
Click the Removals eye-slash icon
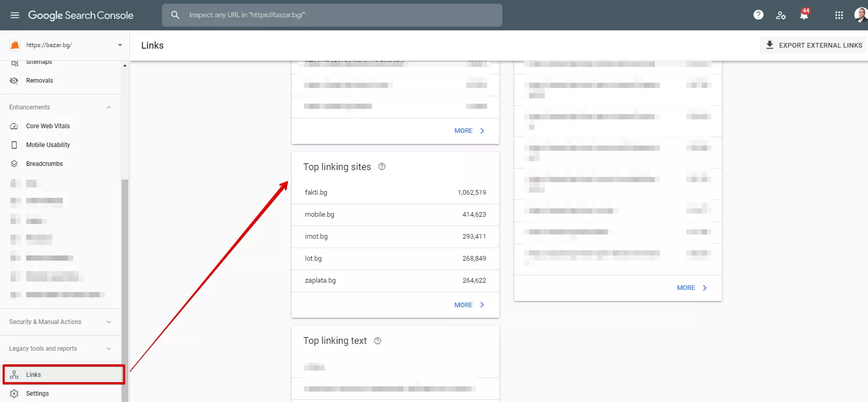pos(14,81)
